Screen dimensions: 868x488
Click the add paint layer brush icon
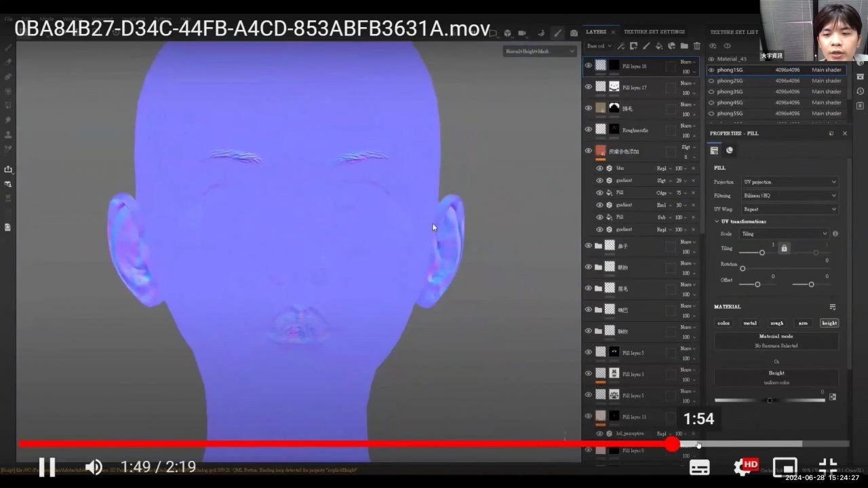(x=646, y=46)
